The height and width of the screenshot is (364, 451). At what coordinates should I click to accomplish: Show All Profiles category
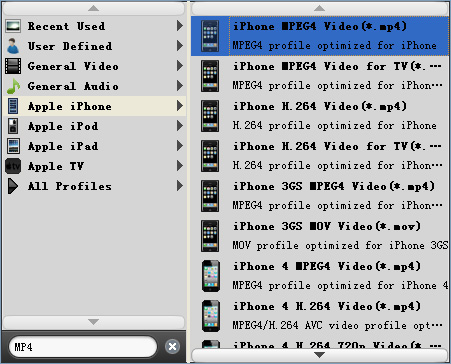94,186
